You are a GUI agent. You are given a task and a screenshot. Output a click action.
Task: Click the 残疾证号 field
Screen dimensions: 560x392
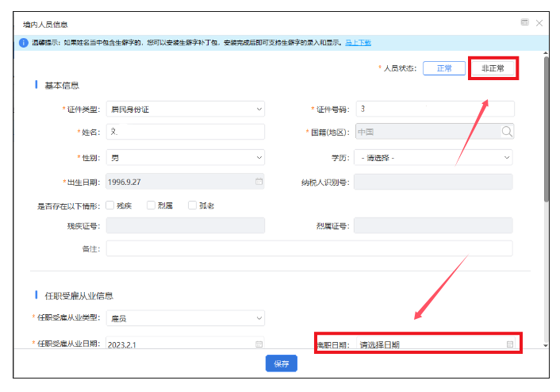click(186, 225)
